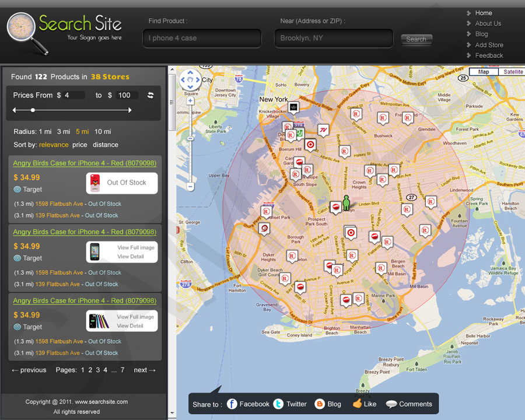Screen dimensions: 525x420
Task: Click the Find Product input field
Action: click(x=202, y=38)
